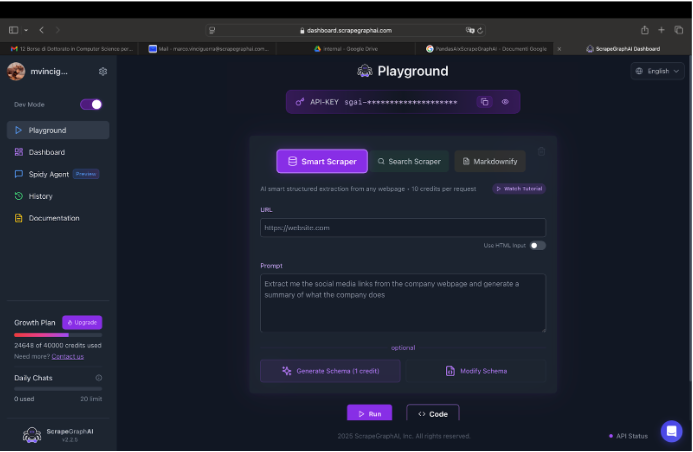Toggle the browser sidebar icon
Viewport: 693px width, 452px height.
pos(13,30)
